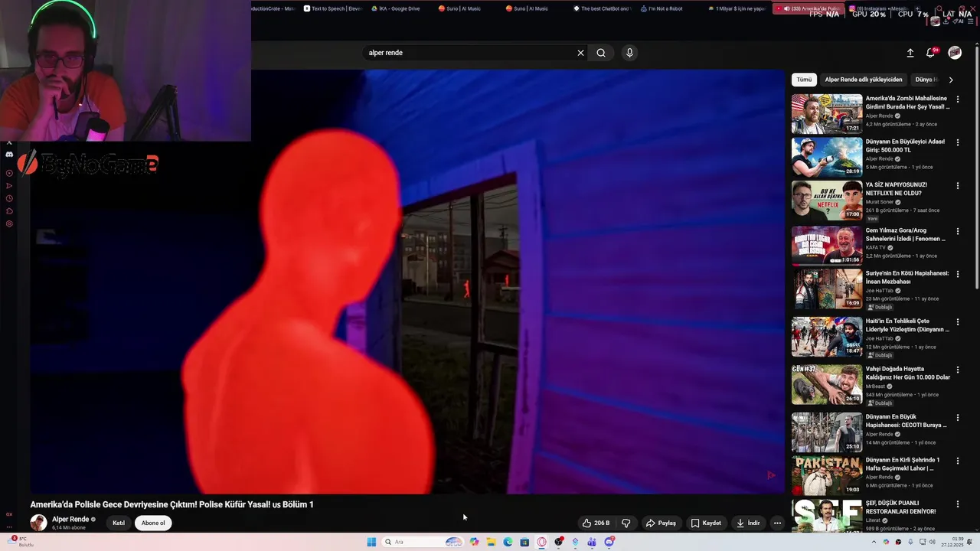Viewport: 980px width, 551px height.
Task: Open 'YA SİZ N'APIYOSUNUZ! NETFLIX'E NE OLDU?' title
Action: [x=897, y=189]
